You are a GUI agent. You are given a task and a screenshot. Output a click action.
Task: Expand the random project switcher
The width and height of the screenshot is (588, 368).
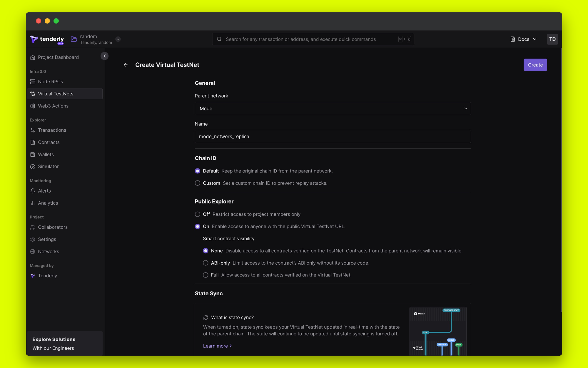point(118,39)
